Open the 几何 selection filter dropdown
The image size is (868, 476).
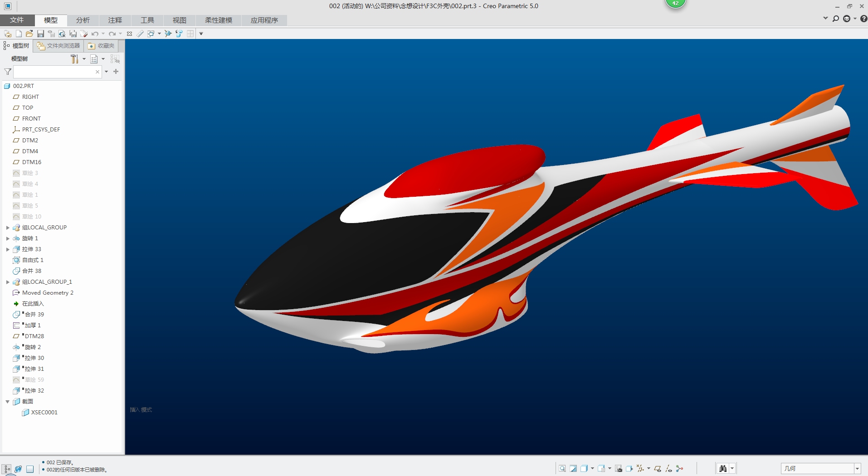coord(857,468)
